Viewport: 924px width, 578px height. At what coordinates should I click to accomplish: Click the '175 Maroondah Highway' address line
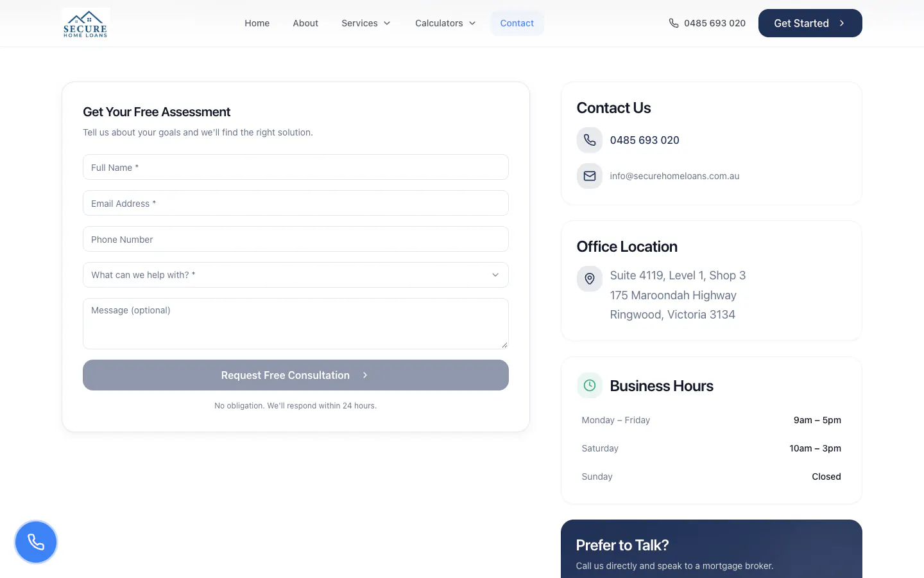(673, 295)
